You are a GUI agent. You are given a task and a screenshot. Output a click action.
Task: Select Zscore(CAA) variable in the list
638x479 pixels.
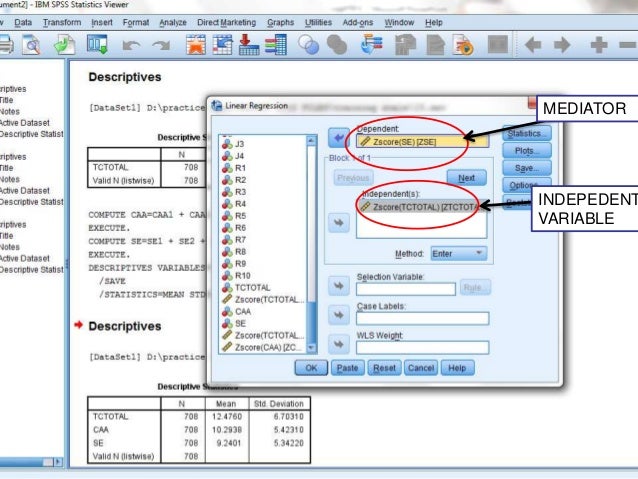click(x=264, y=347)
